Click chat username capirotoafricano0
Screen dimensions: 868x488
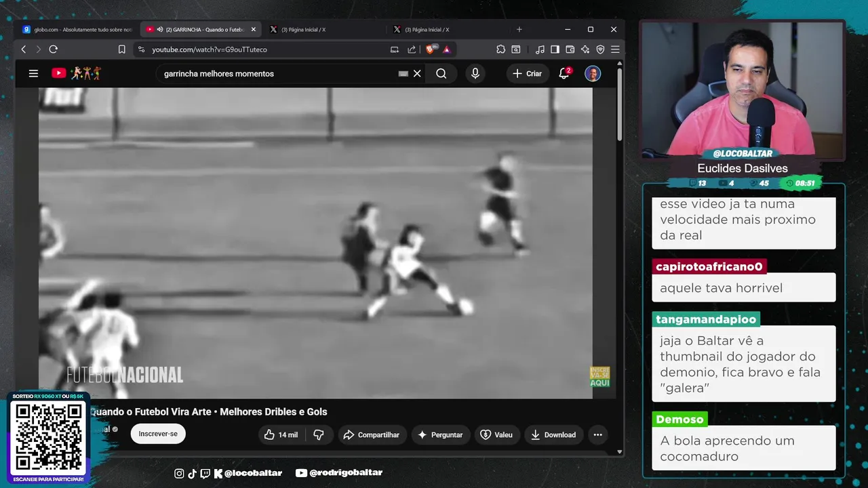709,266
